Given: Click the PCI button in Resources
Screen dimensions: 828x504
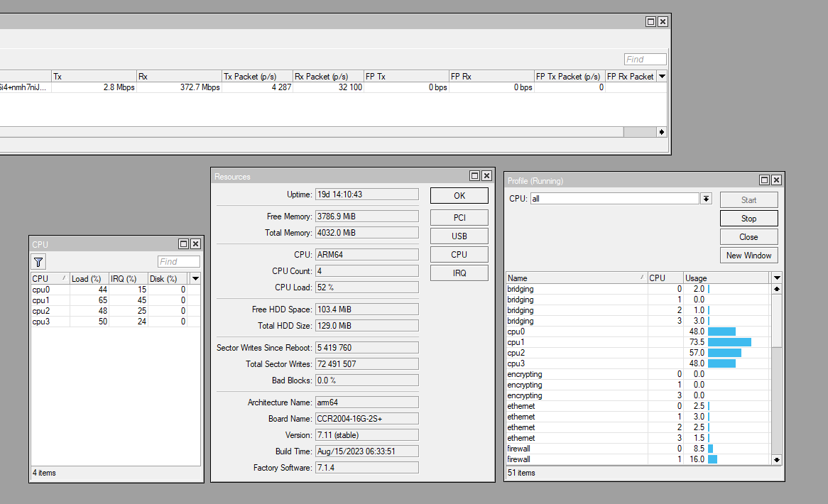Looking at the screenshot, I should pyautogui.click(x=459, y=217).
